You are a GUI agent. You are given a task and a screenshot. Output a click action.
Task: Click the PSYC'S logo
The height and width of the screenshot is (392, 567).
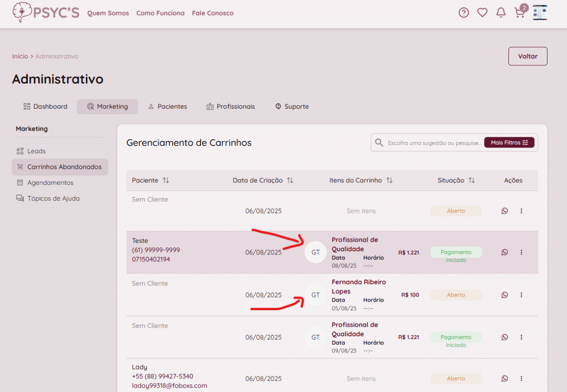[46, 13]
